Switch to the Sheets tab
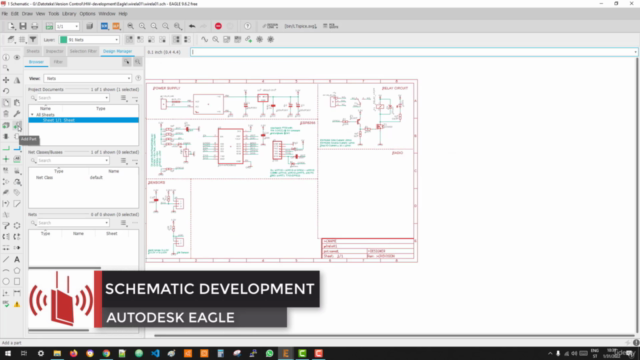Image resolution: width=640 pixels, height=360 pixels. point(33,51)
